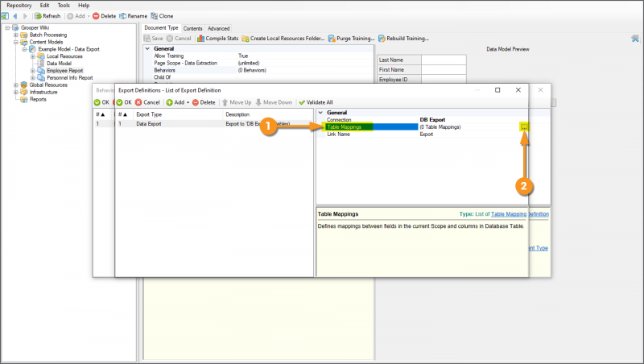
Task: Expand the Global Resources tree node
Action: pyautogui.click(x=15, y=85)
